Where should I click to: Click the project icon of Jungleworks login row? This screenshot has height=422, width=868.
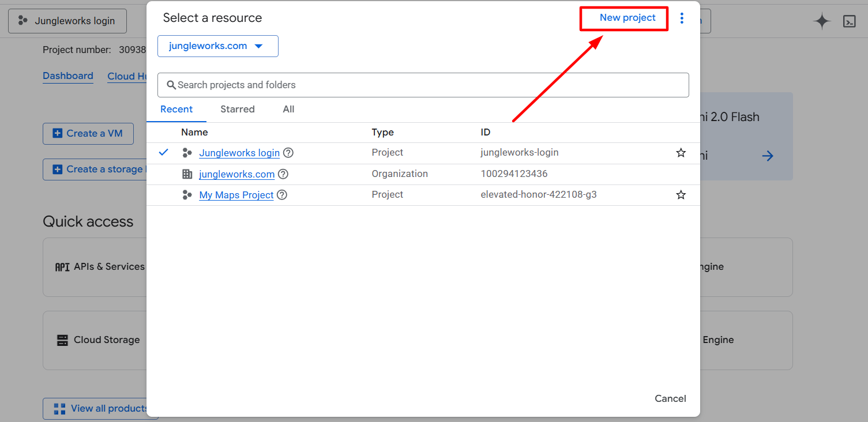tap(187, 153)
